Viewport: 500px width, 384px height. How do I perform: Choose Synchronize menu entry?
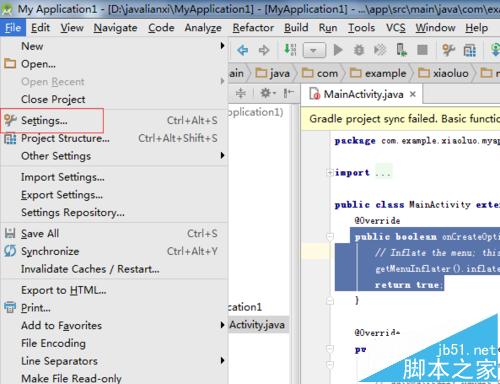click(114, 251)
